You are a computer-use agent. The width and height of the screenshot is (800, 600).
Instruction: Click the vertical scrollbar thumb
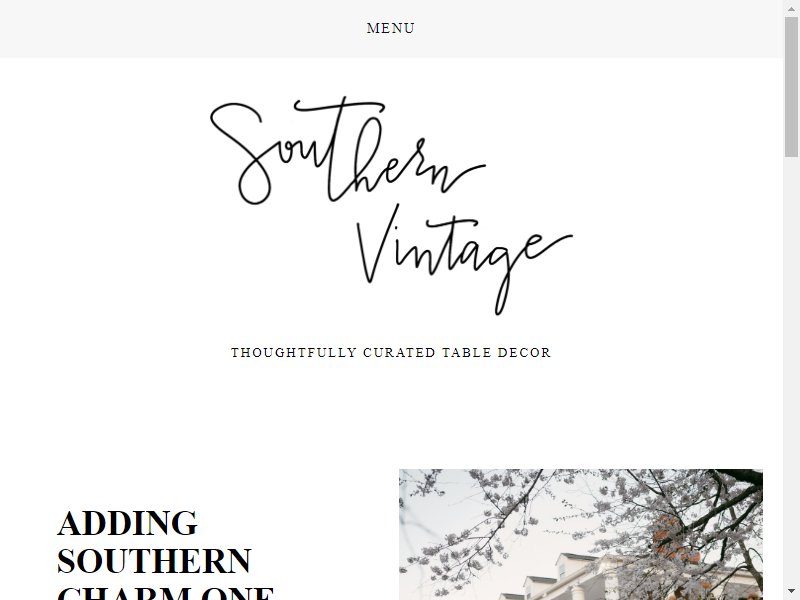click(791, 86)
